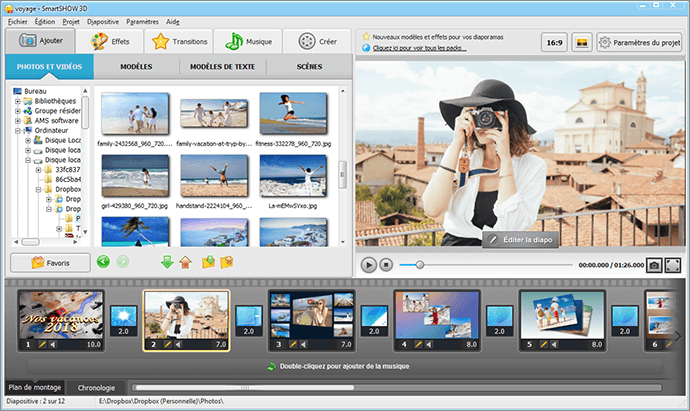
Task: Click the filmstrip icon beside 16:9
Action: (582, 43)
